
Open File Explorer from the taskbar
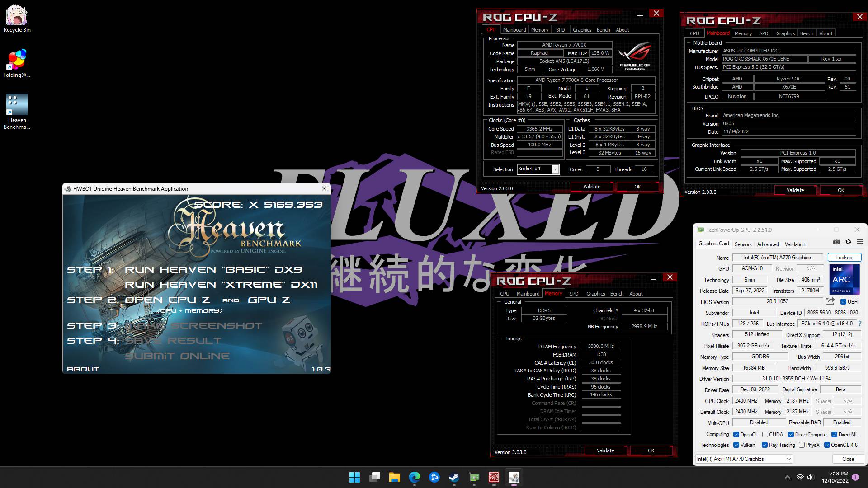(x=395, y=477)
